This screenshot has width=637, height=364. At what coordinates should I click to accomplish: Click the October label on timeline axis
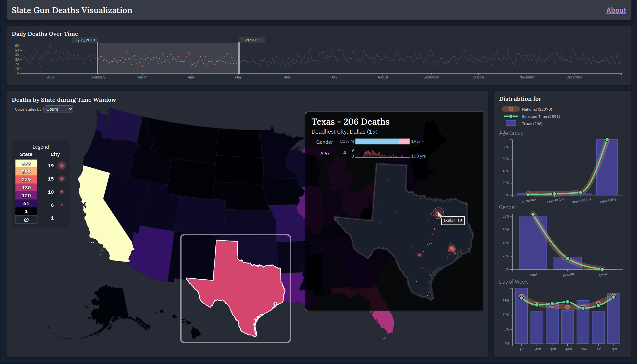coord(478,77)
